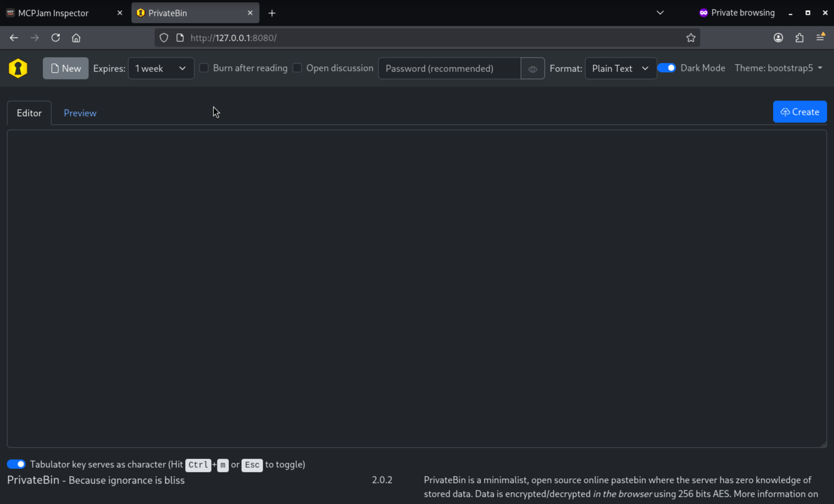Toggle Tabulator key serves as character switch

(x=16, y=464)
